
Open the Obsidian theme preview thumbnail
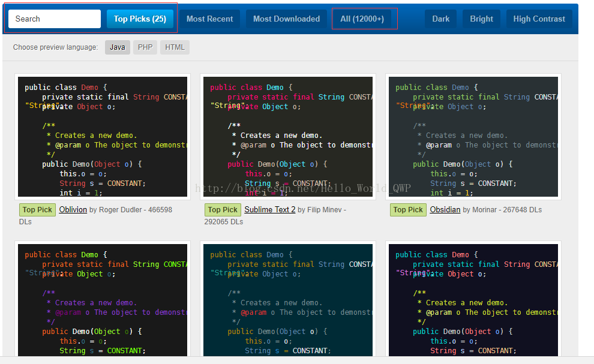click(473, 137)
